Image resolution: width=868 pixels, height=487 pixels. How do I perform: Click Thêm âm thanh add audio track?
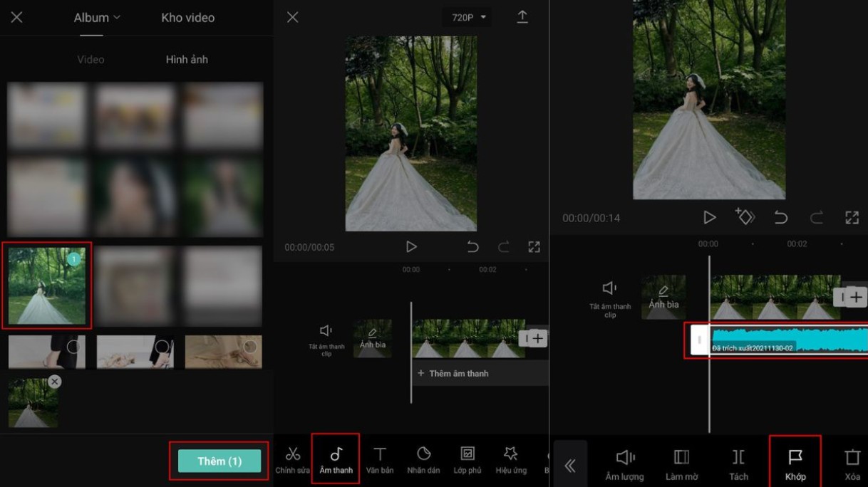[454, 373]
